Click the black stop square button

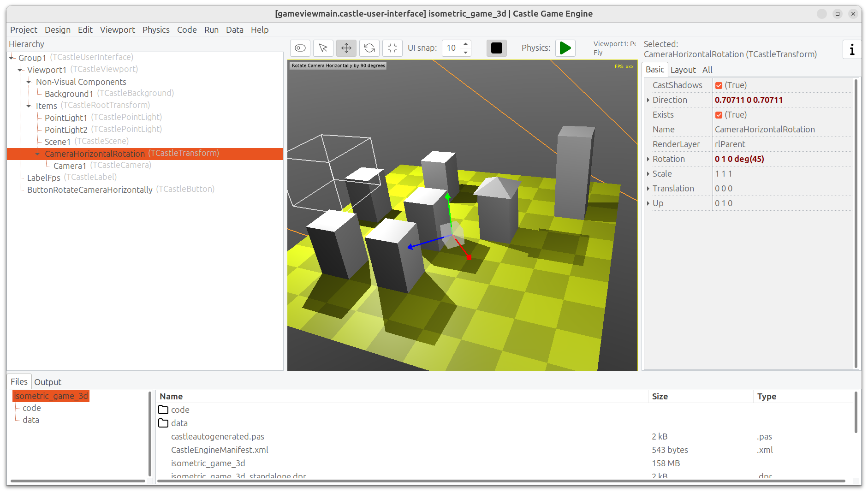pyautogui.click(x=497, y=48)
